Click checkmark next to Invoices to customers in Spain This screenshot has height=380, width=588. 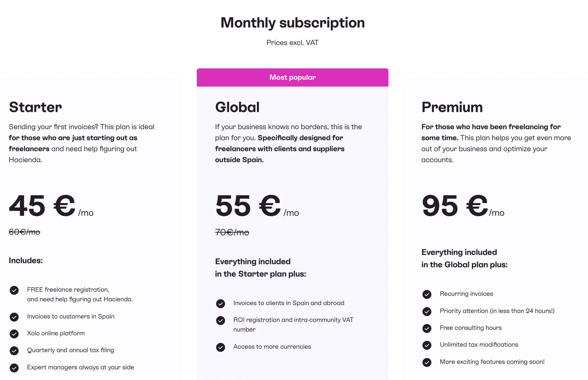coord(14,317)
